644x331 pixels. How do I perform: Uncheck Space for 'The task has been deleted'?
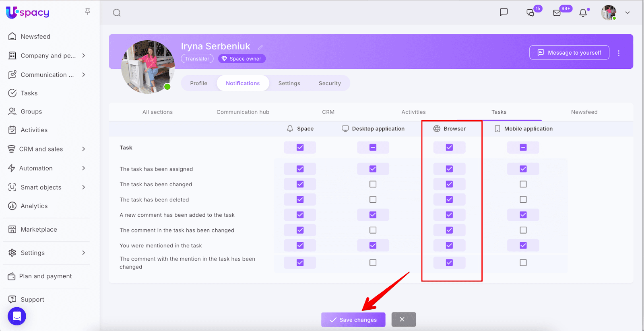pos(300,199)
